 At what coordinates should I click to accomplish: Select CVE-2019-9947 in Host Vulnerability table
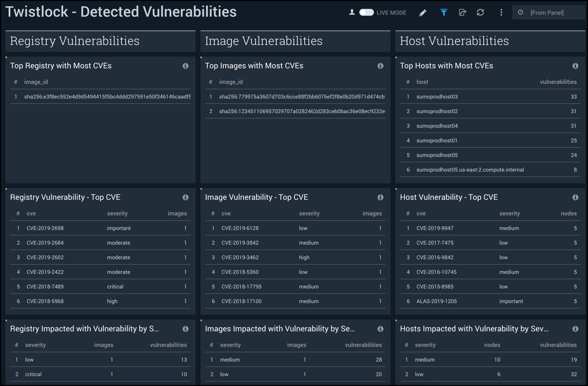[434, 228]
